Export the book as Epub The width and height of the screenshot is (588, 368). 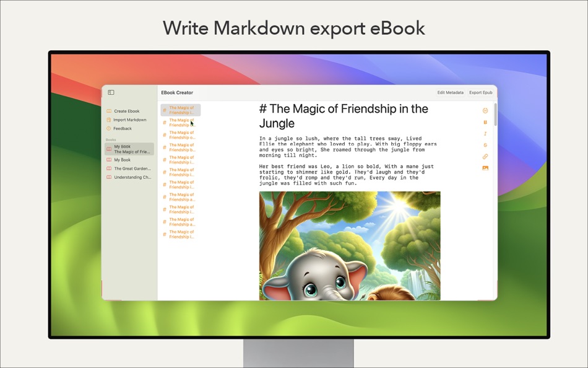point(481,92)
